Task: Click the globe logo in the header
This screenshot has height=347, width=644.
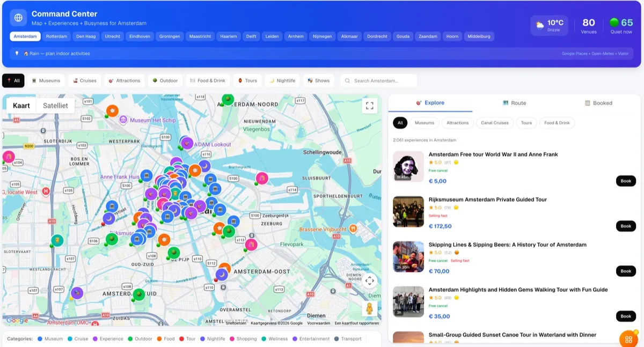Action: pyautogui.click(x=18, y=18)
